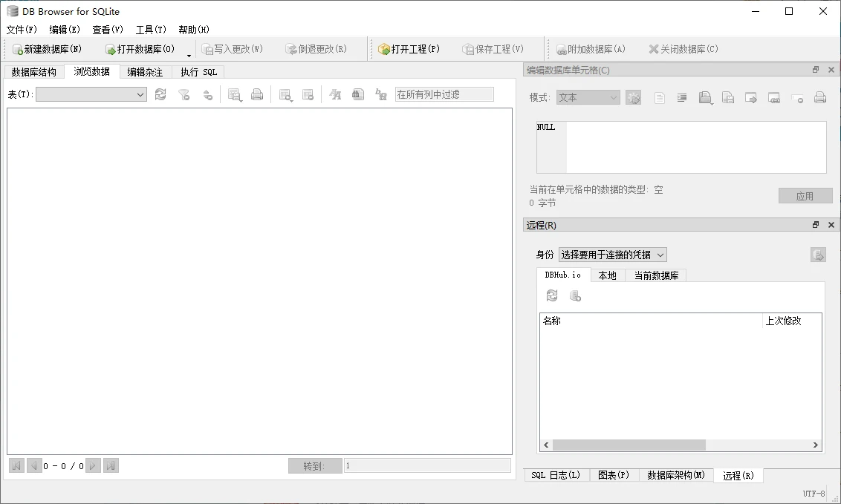Switch to the DBHub.io tab
Screen dimensions: 841x504
click(563, 275)
